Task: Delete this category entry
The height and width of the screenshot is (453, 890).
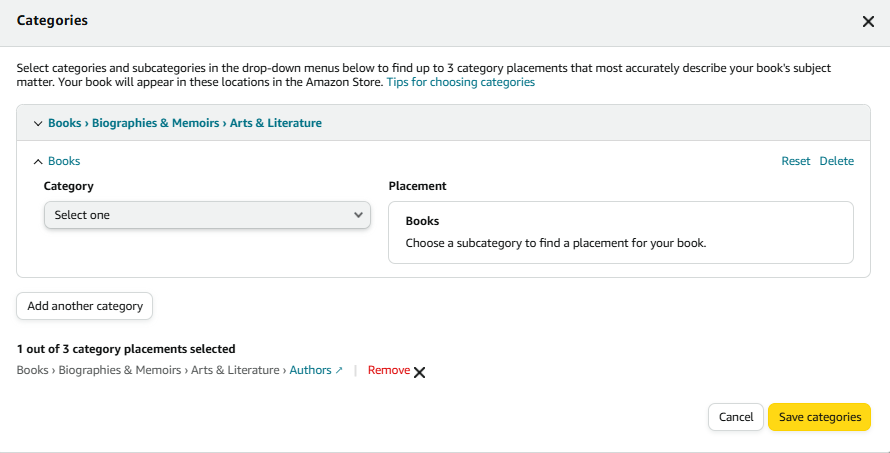Action: (836, 161)
